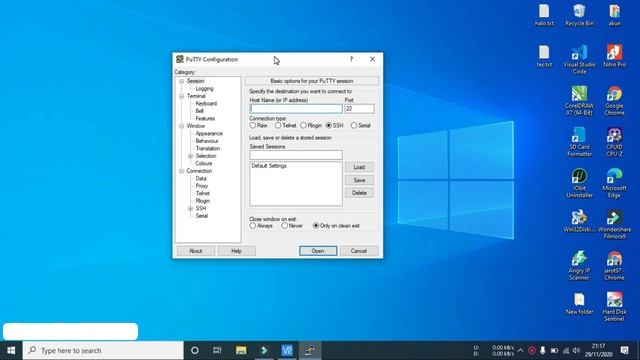Select SD Card Formatter desktop icon
Image resolution: width=640 pixels, height=360 pixels.
pos(579,142)
